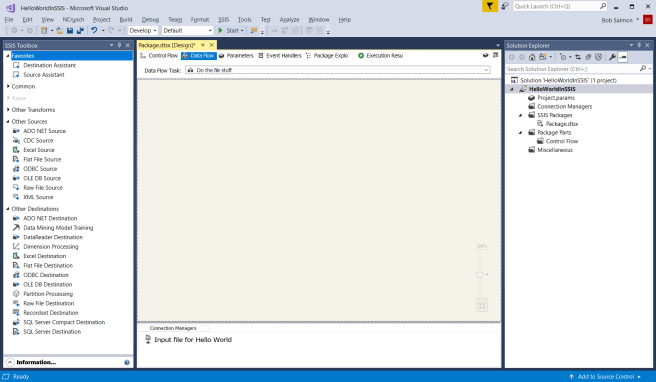Viewport: 656px width, 382px height.
Task: Collapse the Other Destinations group
Action: pyautogui.click(x=8, y=208)
